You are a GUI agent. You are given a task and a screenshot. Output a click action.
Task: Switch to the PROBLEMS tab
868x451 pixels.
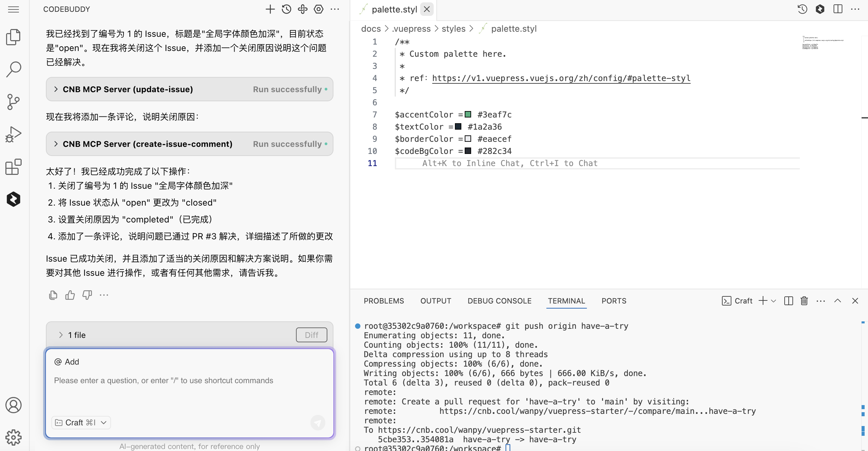point(384,301)
